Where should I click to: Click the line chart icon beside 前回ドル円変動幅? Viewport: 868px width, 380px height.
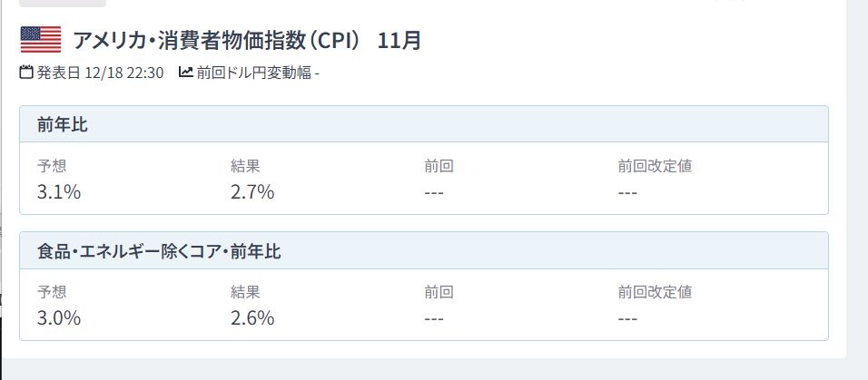(x=185, y=73)
